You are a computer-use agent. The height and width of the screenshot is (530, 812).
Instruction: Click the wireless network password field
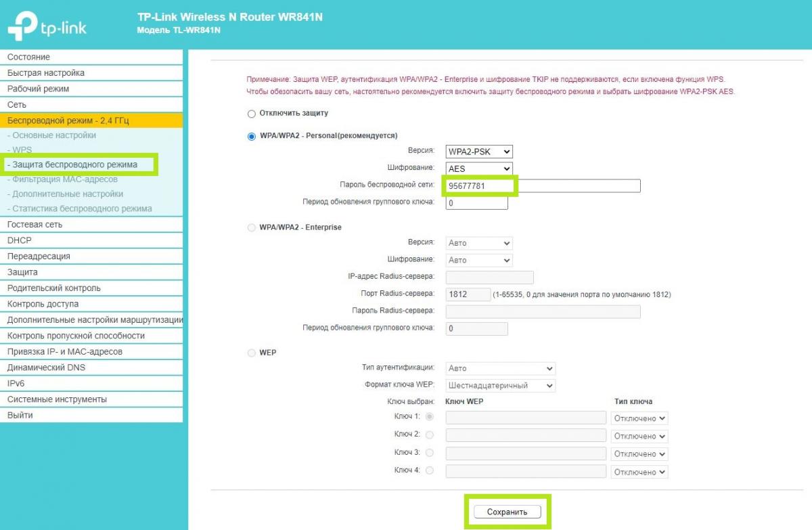point(543,186)
